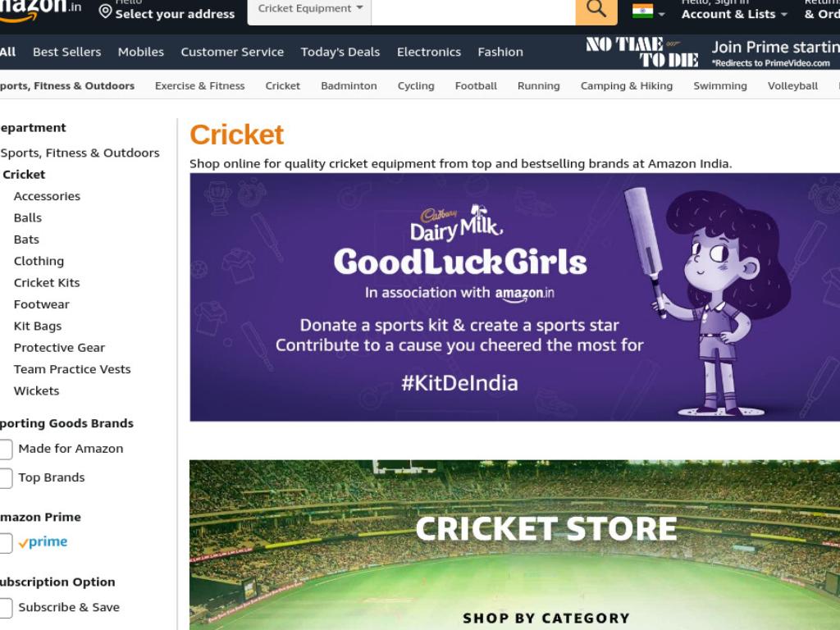Click the India flag language icon

tap(642, 11)
